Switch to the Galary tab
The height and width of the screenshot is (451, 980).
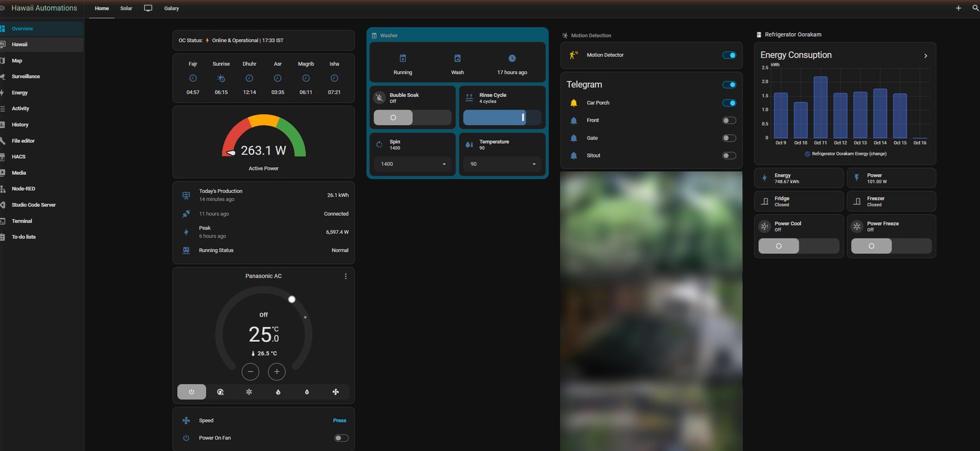click(171, 9)
